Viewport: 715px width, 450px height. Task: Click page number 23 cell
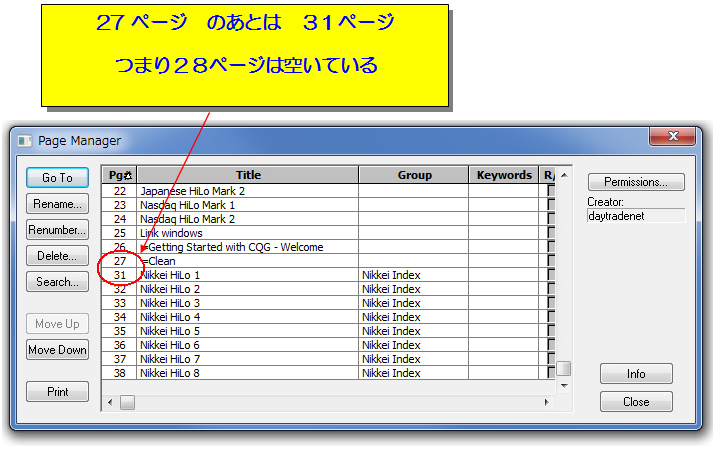[x=119, y=205]
